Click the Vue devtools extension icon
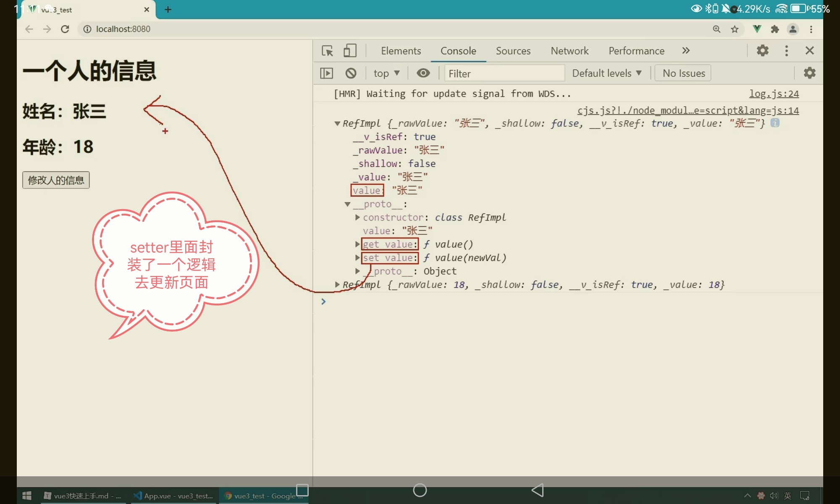 (757, 29)
